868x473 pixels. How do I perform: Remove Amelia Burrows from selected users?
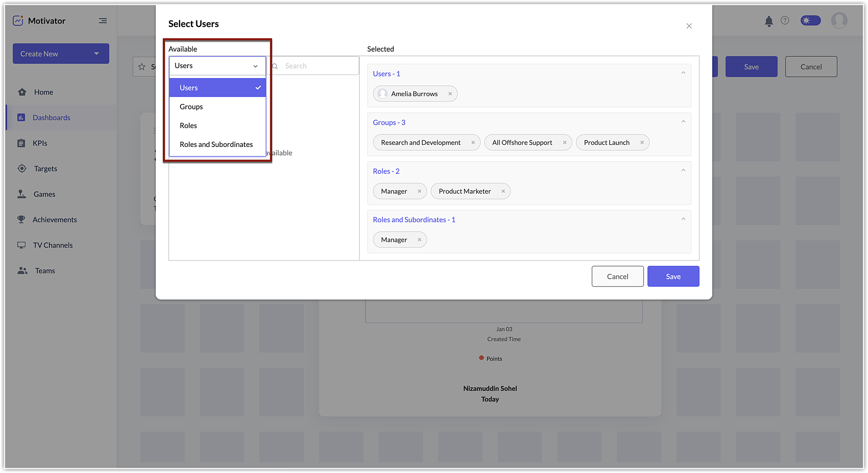[x=450, y=94]
